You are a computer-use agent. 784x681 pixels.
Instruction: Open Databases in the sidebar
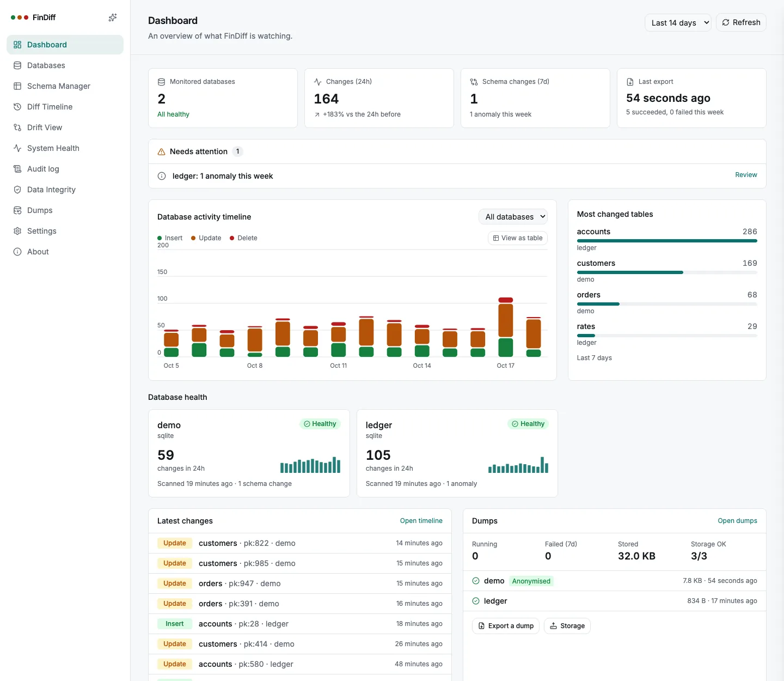click(65, 65)
